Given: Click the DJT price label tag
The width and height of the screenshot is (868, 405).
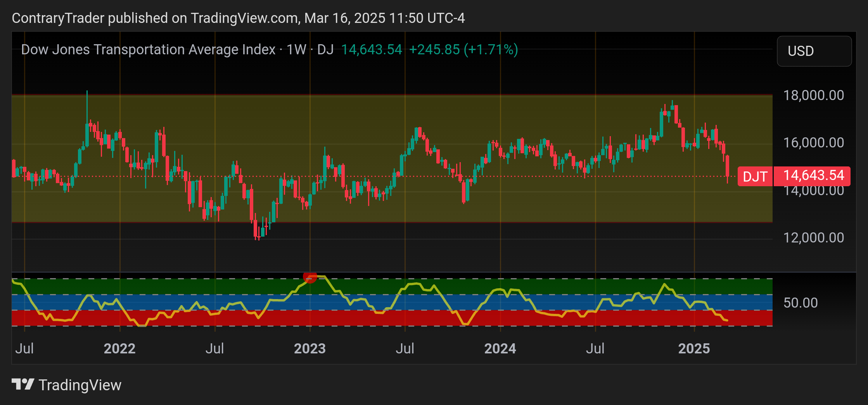Looking at the screenshot, I should tap(755, 177).
